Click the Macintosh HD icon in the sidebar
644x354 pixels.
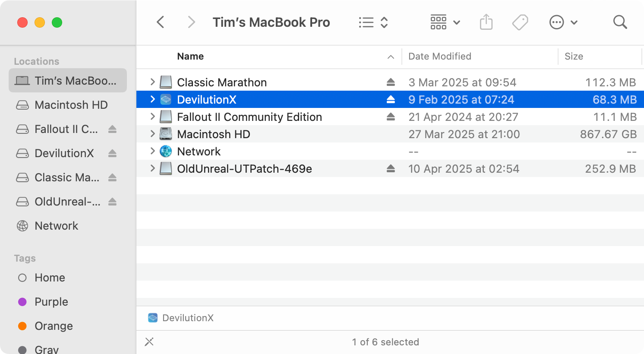pyautogui.click(x=22, y=105)
